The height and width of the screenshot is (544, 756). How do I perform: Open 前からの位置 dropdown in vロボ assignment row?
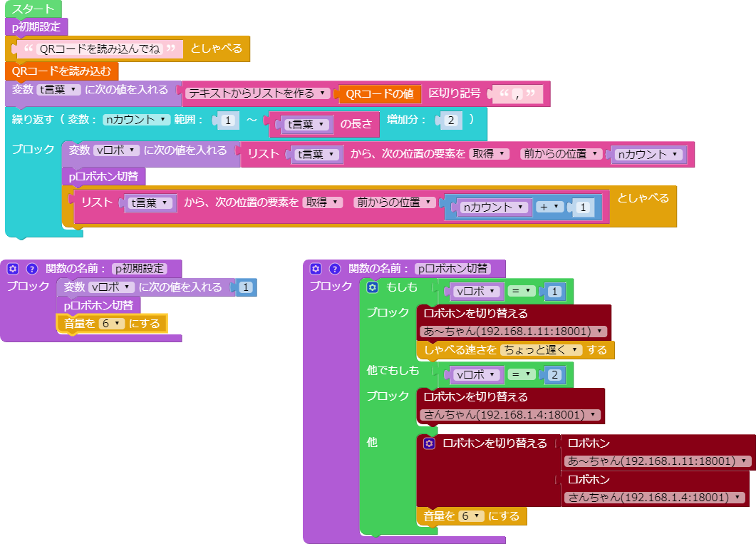pyautogui.click(x=561, y=154)
